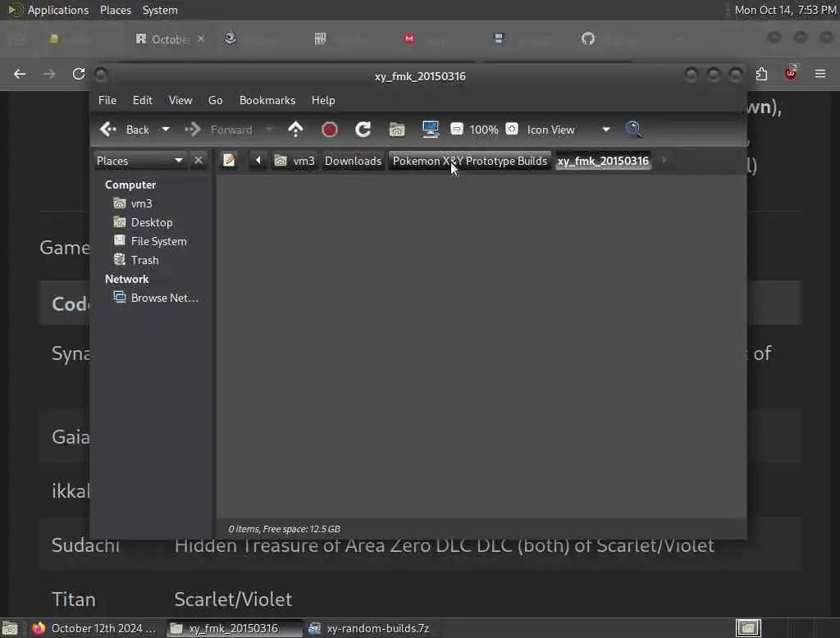This screenshot has height=638, width=840.
Task: Show earlier path buttons with the left arrow
Action: 258,160
